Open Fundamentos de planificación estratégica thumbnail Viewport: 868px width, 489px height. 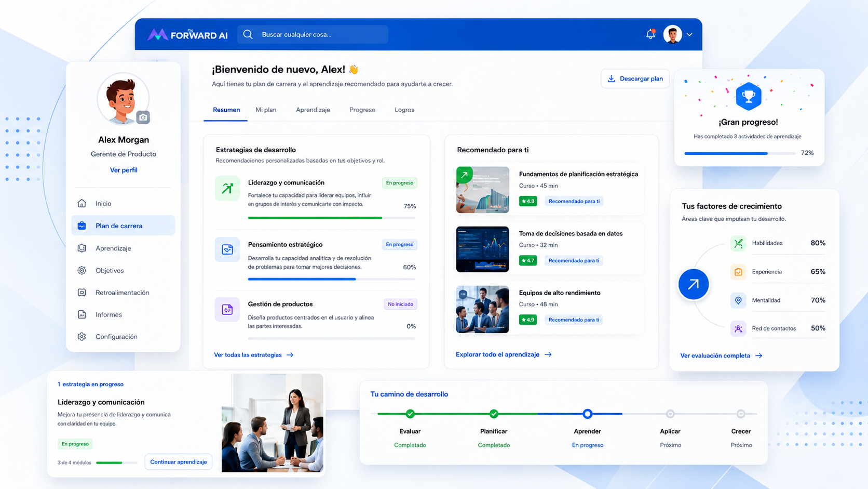click(483, 190)
